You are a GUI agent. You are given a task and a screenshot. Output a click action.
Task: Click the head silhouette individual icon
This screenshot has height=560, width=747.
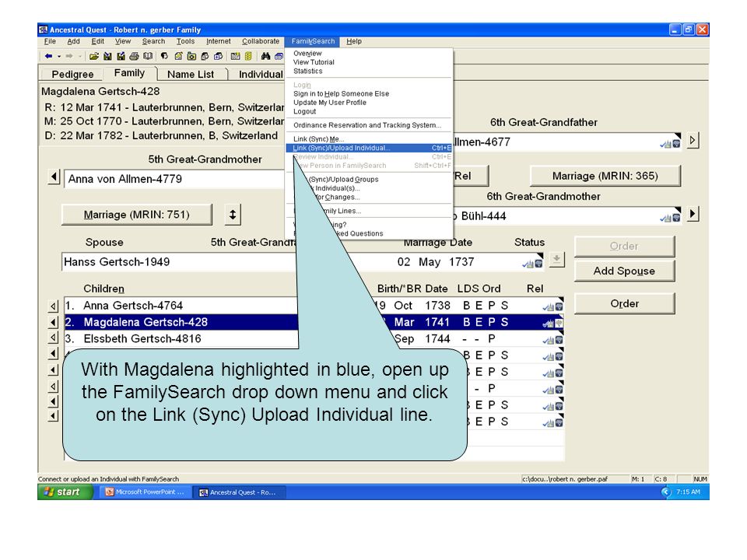click(164, 56)
